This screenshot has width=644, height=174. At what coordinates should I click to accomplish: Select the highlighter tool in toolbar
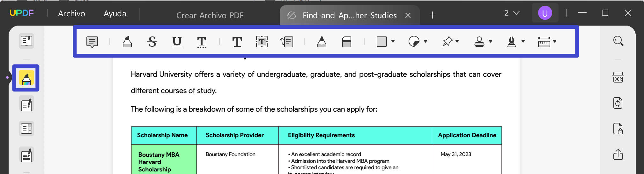[127, 42]
